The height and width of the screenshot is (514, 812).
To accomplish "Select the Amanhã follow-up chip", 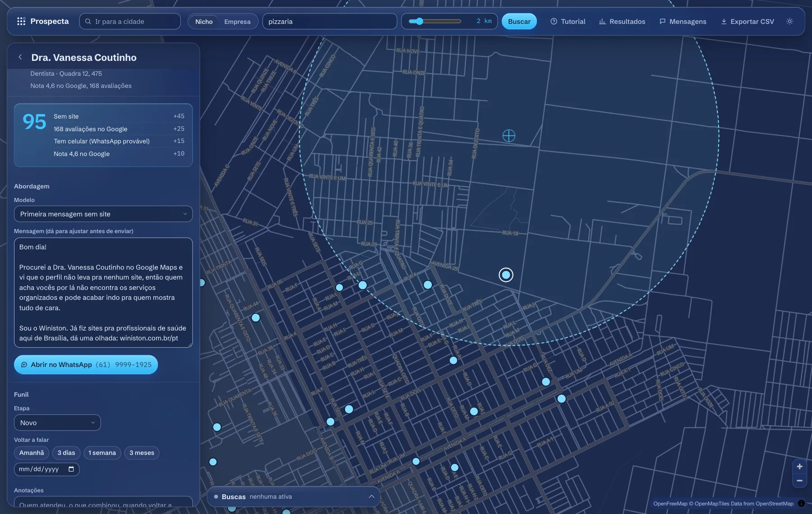I will [32, 453].
